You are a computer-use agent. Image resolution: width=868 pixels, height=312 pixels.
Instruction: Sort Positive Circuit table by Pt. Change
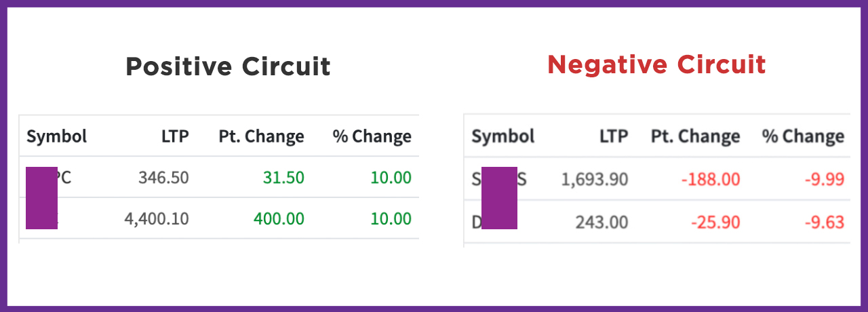click(261, 136)
